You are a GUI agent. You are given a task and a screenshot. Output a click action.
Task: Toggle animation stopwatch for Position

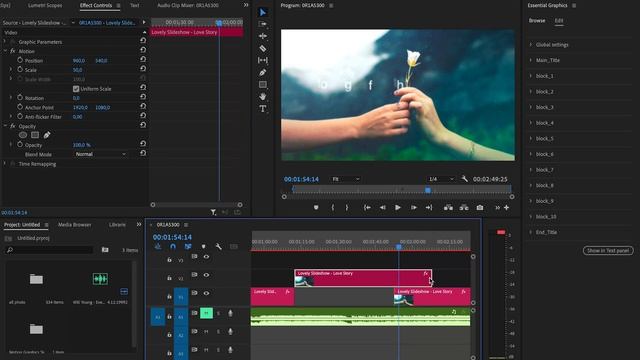pyautogui.click(x=20, y=60)
